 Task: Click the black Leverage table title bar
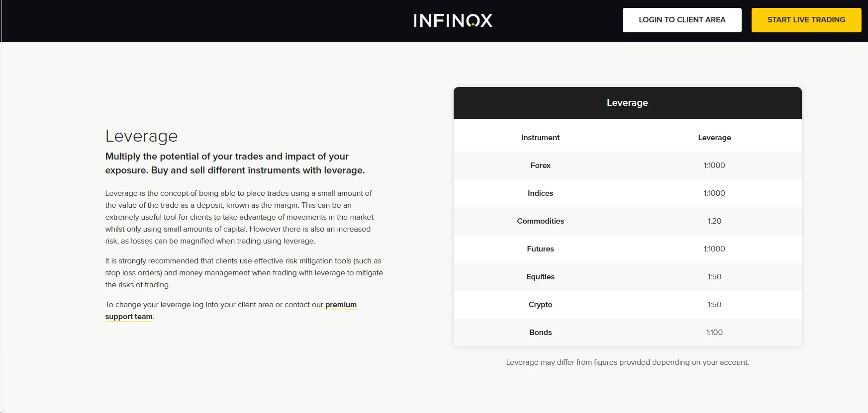tap(628, 103)
